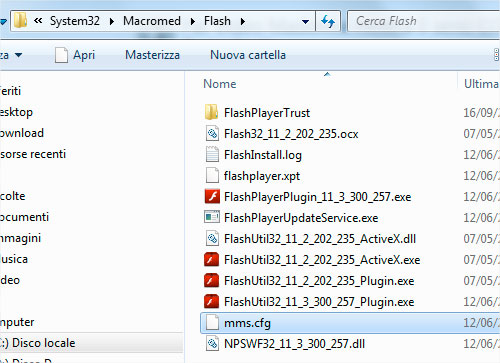Select Download in the navigation pane
The image size is (500, 363).
tap(22, 133)
